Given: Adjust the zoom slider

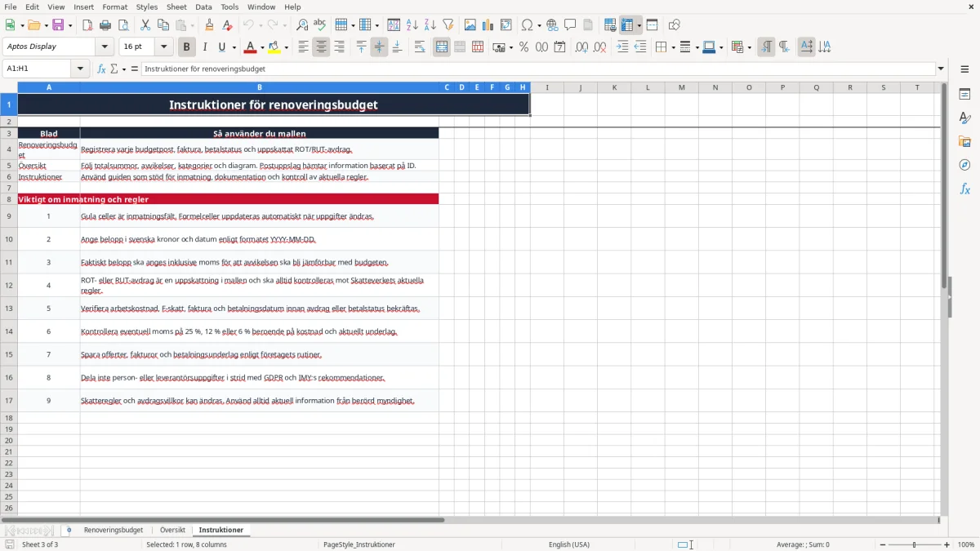Looking at the screenshot, I should coord(914,544).
